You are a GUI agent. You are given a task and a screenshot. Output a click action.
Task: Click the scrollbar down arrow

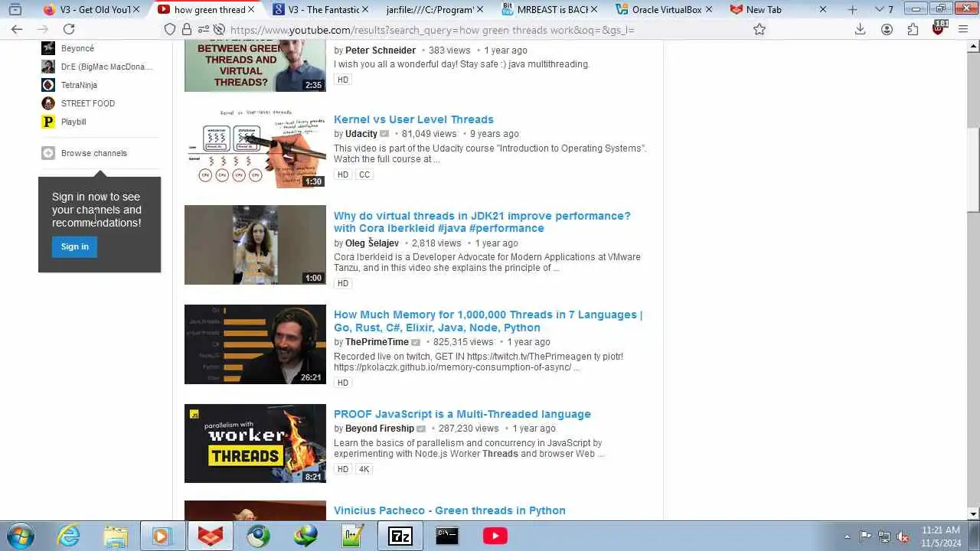[x=973, y=514]
